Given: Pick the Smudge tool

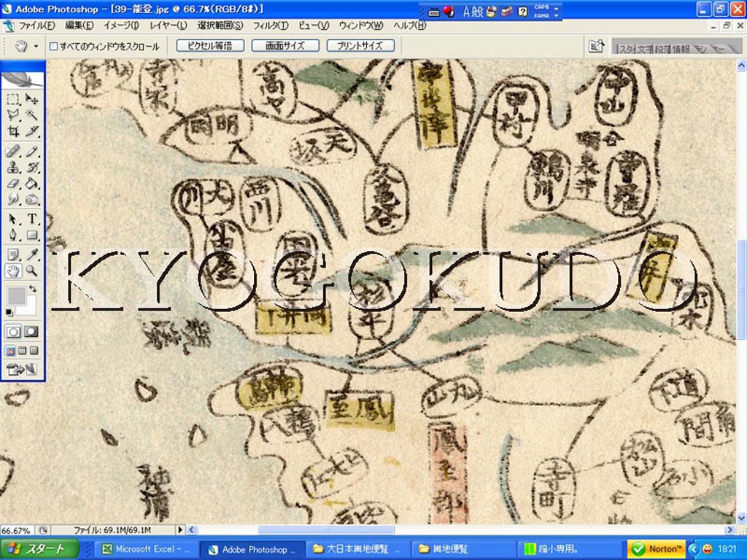Looking at the screenshot, I should pos(13,199).
